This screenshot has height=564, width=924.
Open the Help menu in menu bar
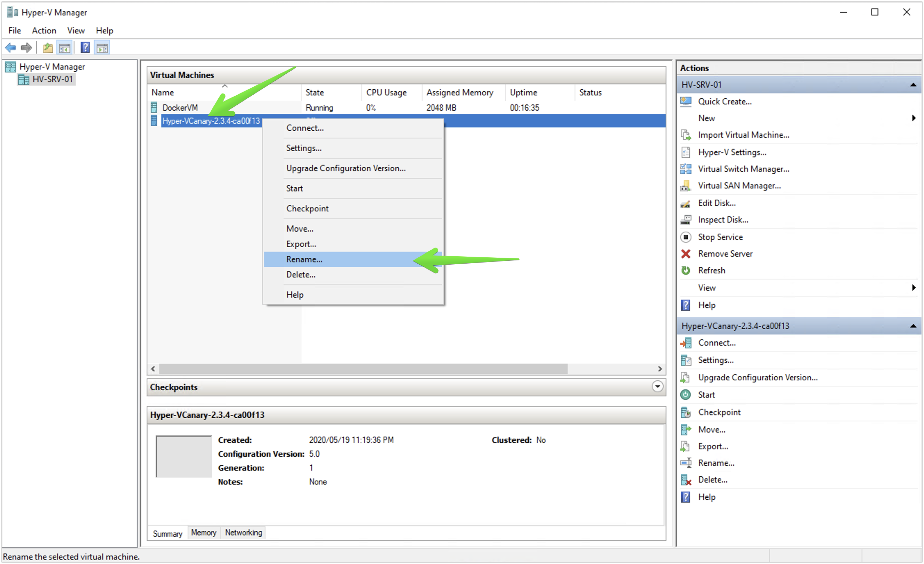pyautogui.click(x=104, y=30)
